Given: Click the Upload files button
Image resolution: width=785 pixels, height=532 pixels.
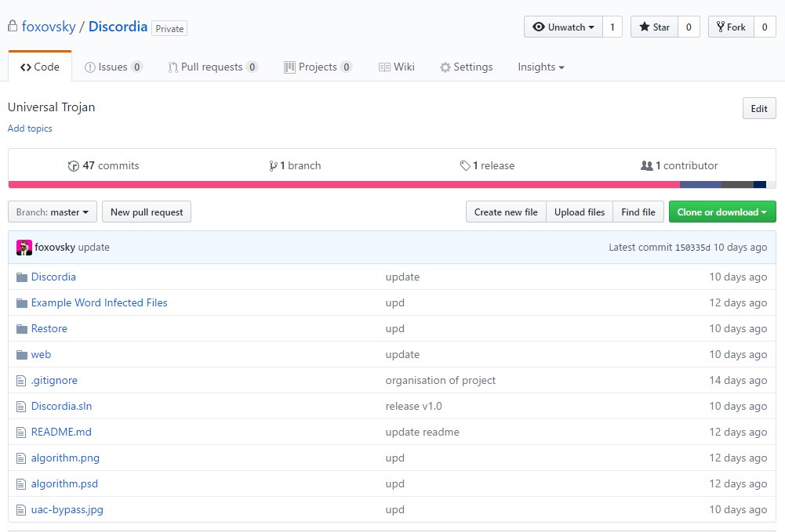Looking at the screenshot, I should pyautogui.click(x=580, y=212).
